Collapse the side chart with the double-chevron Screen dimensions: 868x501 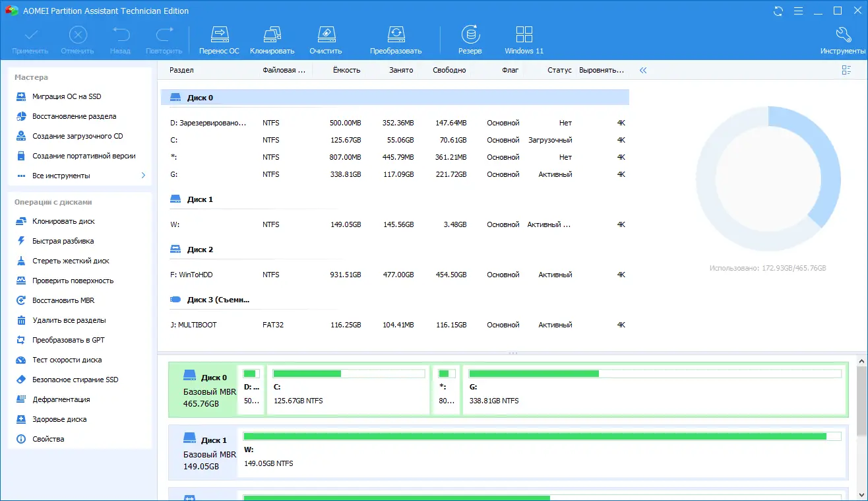tap(643, 70)
